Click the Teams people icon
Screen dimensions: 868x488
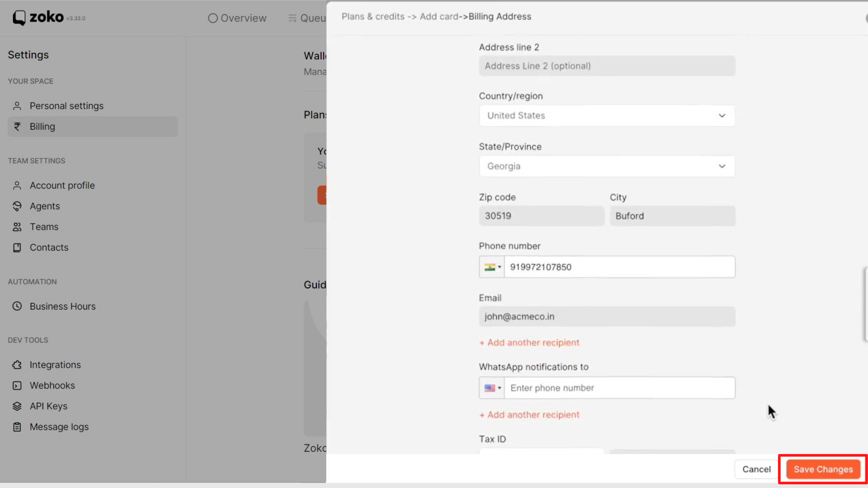point(17,227)
